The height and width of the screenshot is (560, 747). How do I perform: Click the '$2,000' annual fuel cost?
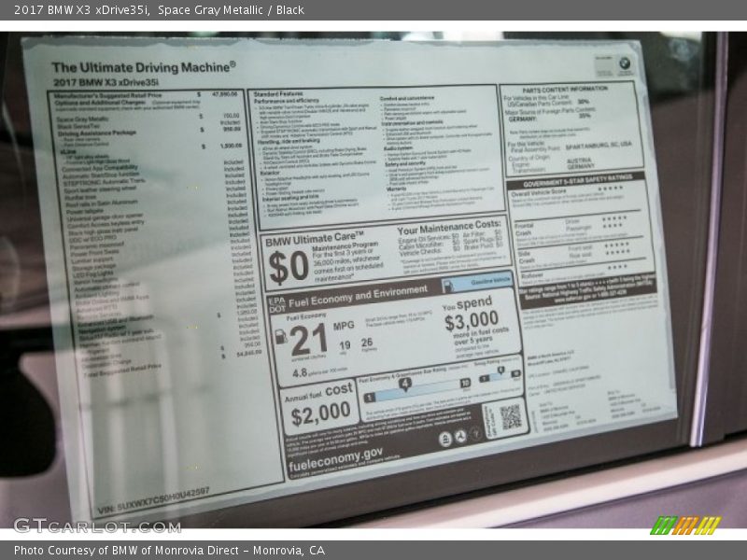point(320,413)
